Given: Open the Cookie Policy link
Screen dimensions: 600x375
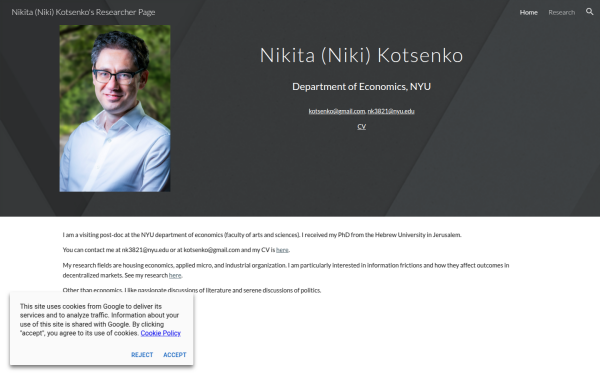Looking at the screenshot, I should point(160,333).
